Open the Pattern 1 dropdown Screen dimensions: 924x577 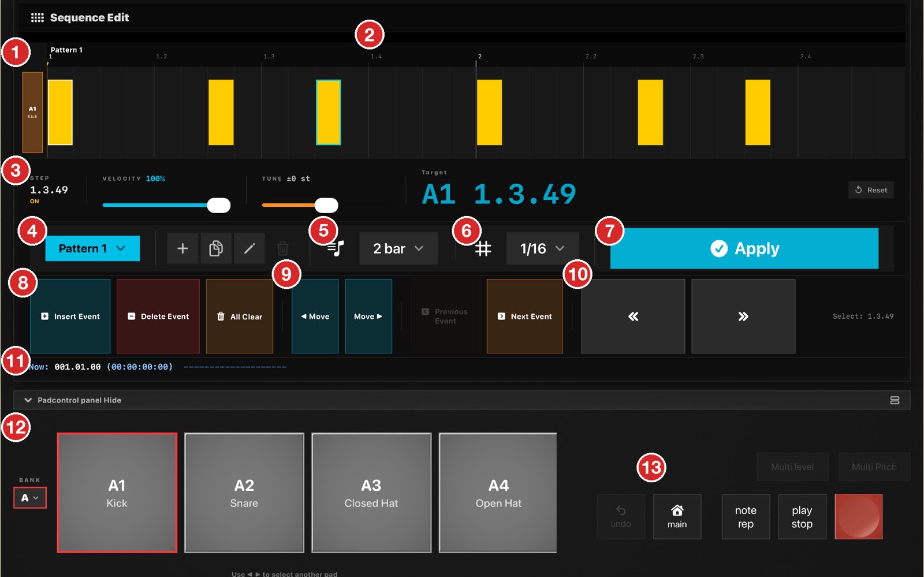coord(92,248)
